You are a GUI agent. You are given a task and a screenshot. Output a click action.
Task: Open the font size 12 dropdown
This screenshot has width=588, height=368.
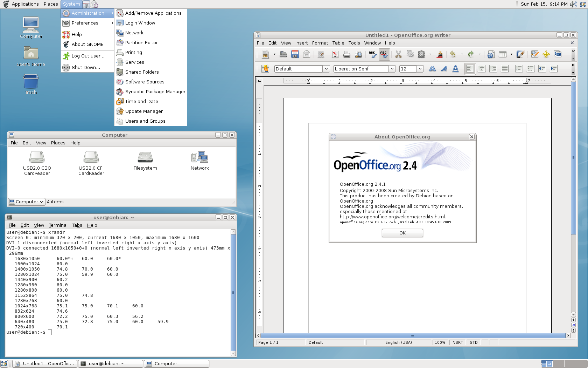pyautogui.click(x=420, y=69)
